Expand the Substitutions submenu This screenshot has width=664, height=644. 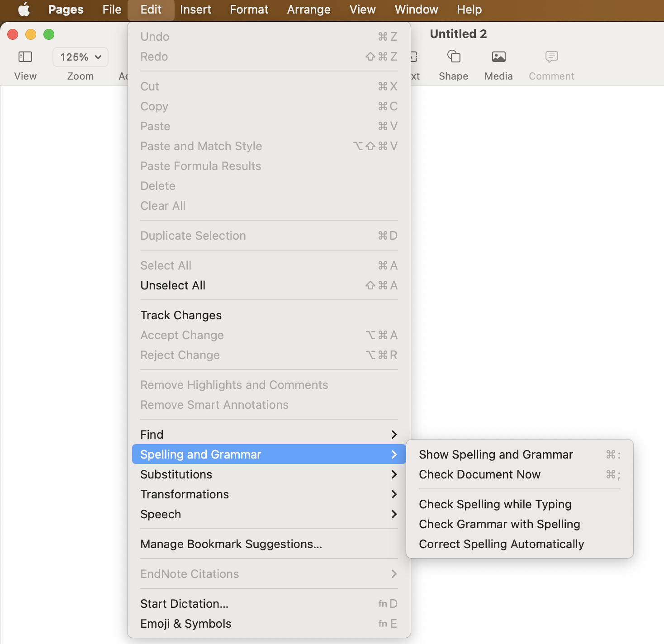click(269, 474)
